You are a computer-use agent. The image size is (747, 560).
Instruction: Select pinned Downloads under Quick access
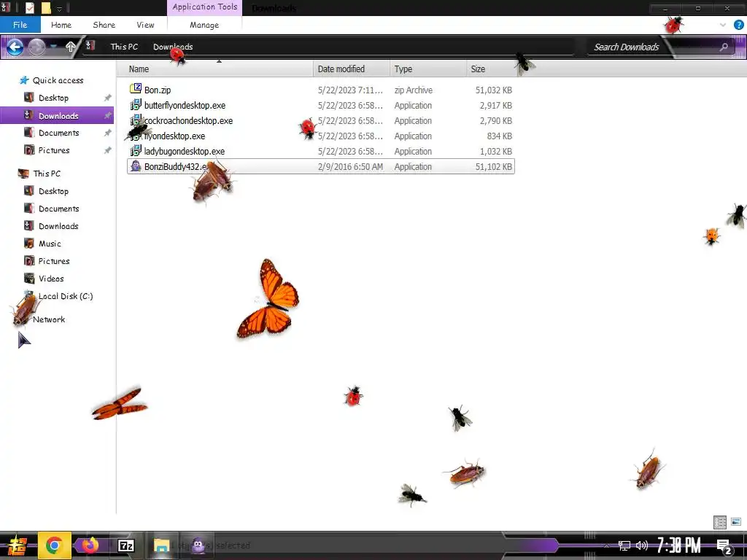click(57, 116)
